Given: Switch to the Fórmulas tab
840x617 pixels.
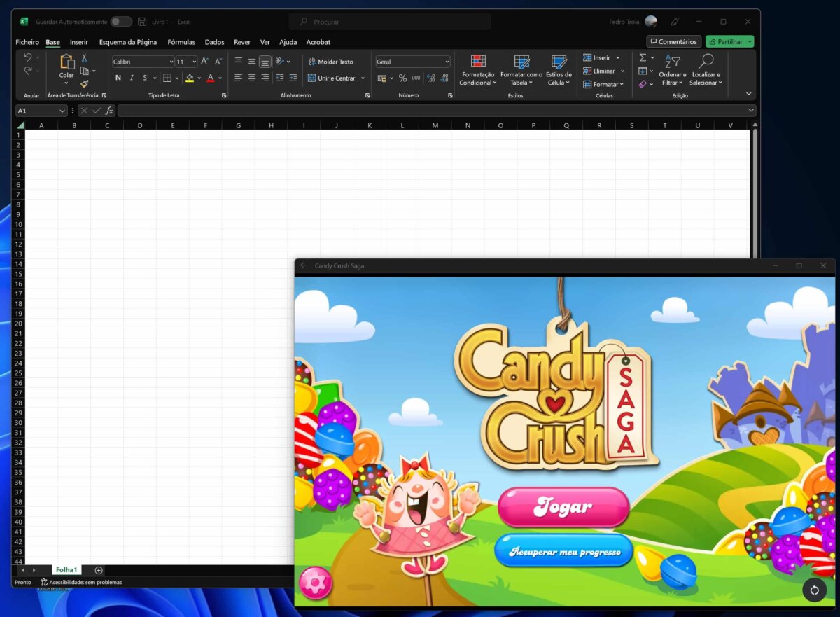Looking at the screenshot, I should pyautogui.click(x=181, y=42).
